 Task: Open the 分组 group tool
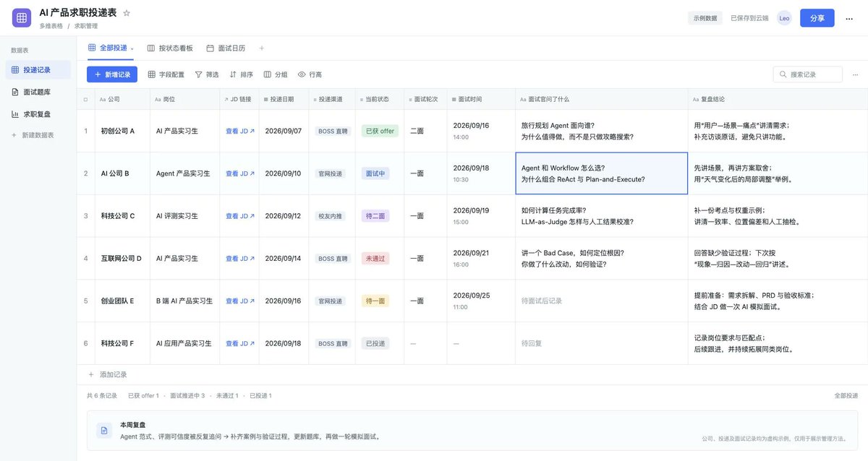click(x=276, y=74)
